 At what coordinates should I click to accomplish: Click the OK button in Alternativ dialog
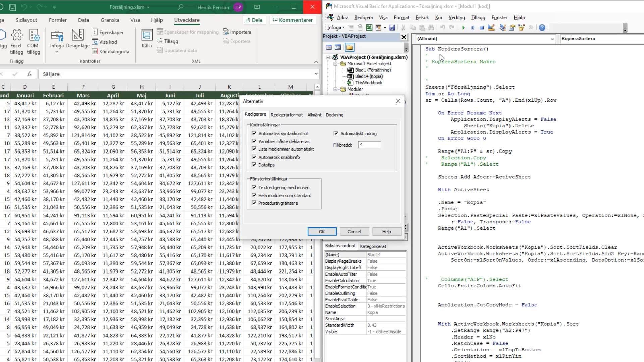click(x=322, y=232)
